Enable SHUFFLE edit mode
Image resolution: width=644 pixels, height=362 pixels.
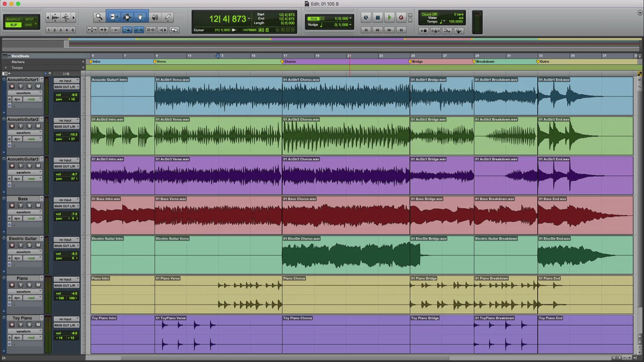pyautogui.click(x=13, y=19)
